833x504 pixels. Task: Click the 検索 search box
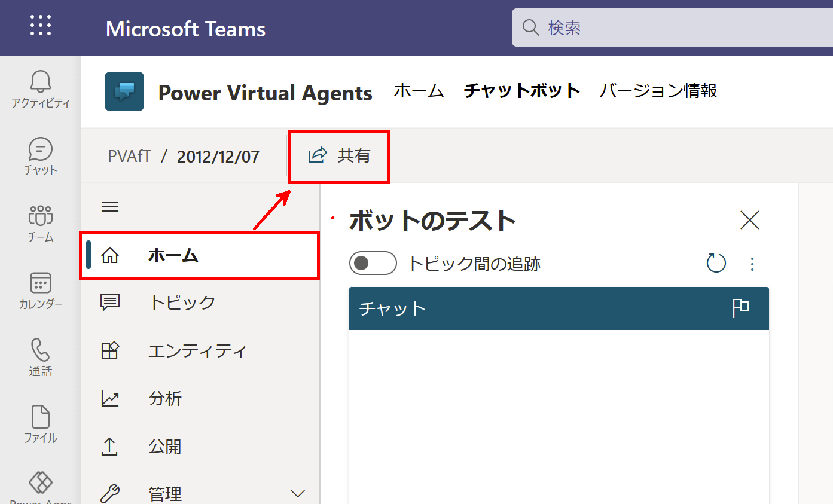672,28
